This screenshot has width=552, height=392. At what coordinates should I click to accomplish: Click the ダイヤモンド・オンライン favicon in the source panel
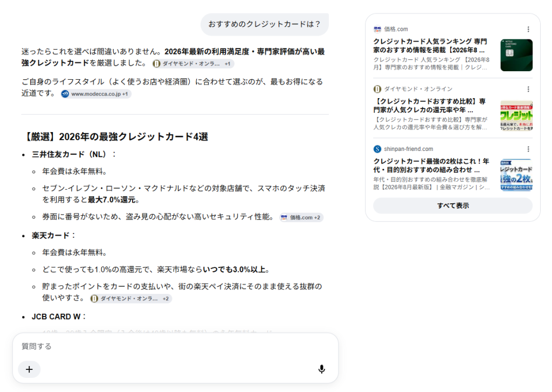click(x=377, y=89)
